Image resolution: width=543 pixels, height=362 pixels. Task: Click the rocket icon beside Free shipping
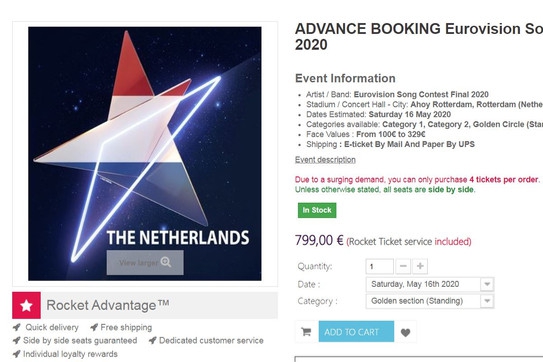pos(94,327)
